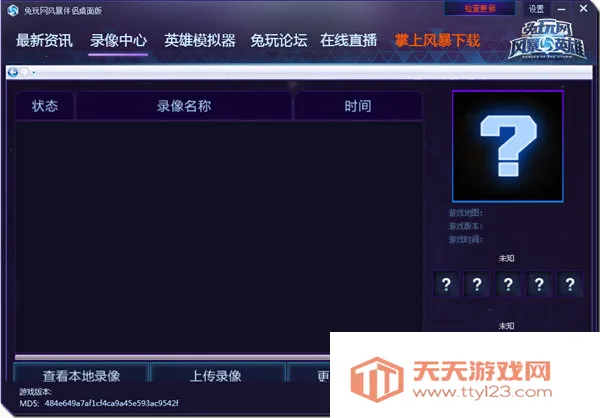The image size is (600, 418).
Task: Minimize the window
Action: coord(561,9)
